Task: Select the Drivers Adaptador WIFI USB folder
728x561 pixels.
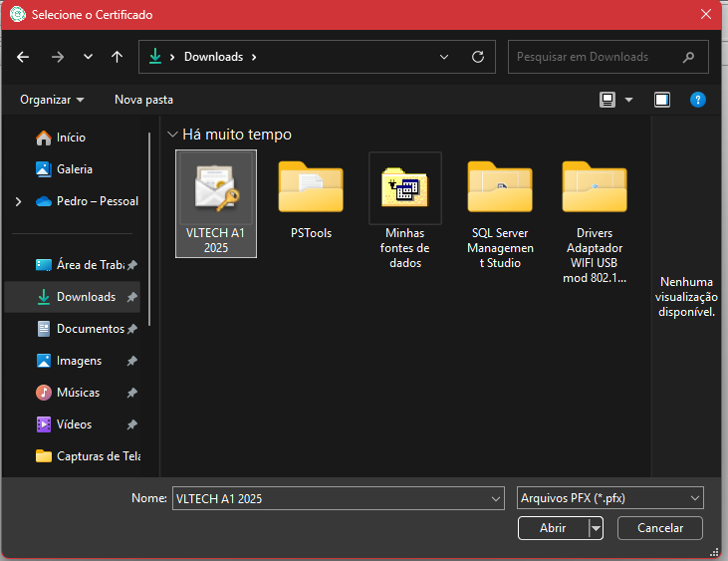Action: coord(595,221)
